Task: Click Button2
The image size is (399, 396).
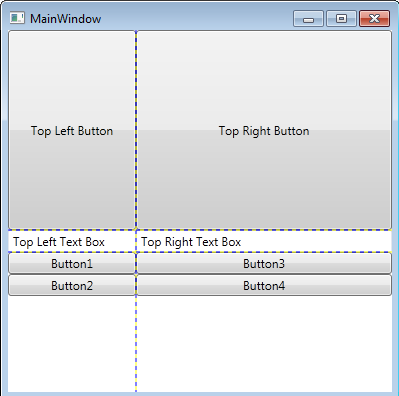Action: pyautogui.click(x=72, y=286)
